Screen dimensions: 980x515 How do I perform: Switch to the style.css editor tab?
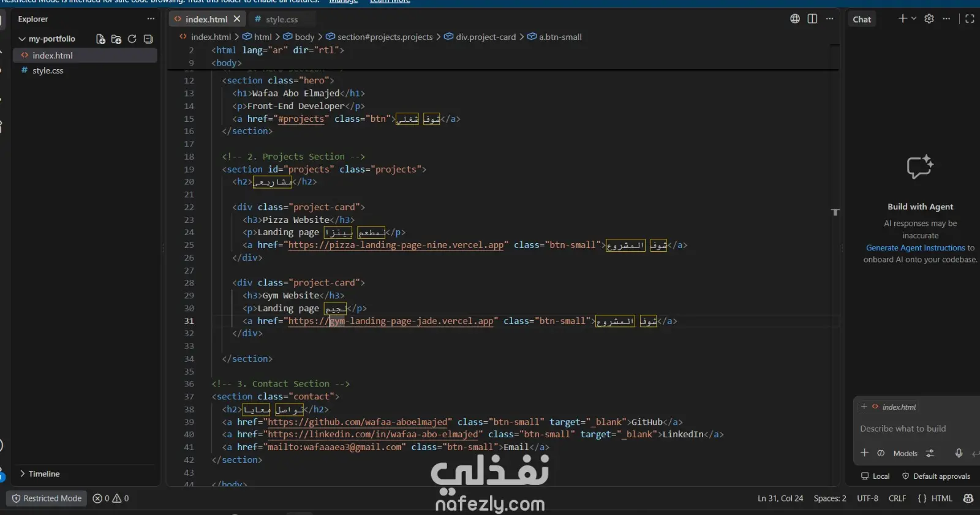point(281,19)
